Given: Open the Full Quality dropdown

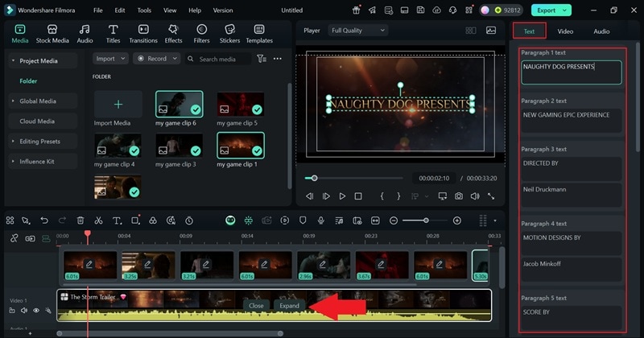Looking at the screenshot, I should (x=358, y=31).
